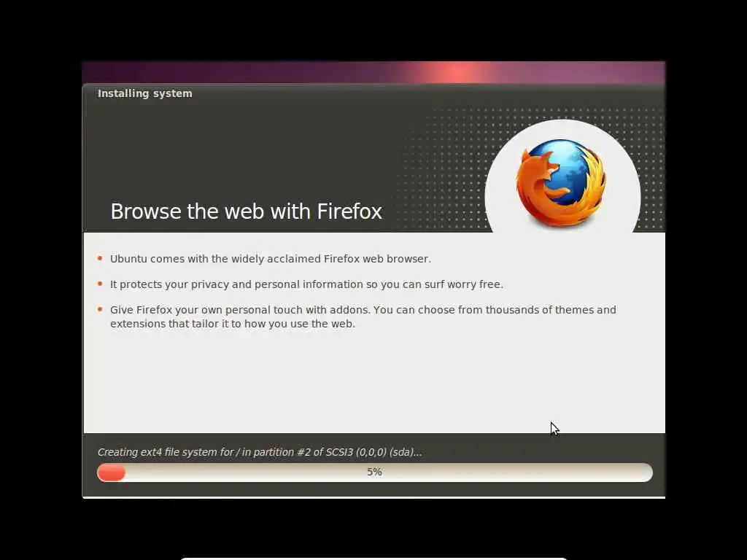
Task: Click the 5% progress label
Action: [x=374, y=472]
